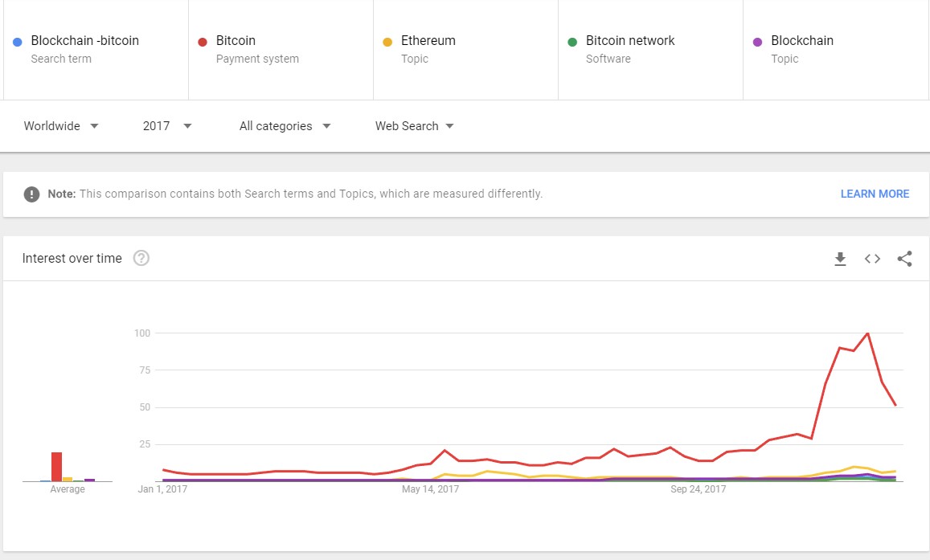Click the red dot beside Bitcoin

pyautogui.click(x=203, y=42)
